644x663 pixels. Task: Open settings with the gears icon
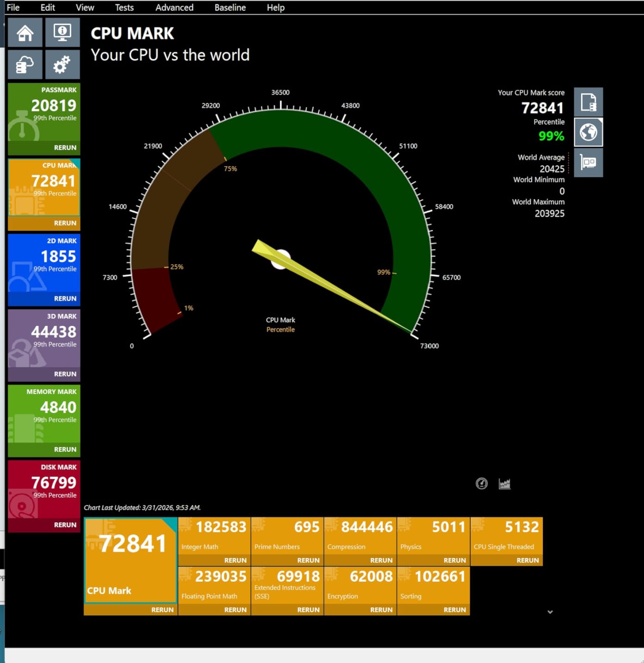pos(62,64)
